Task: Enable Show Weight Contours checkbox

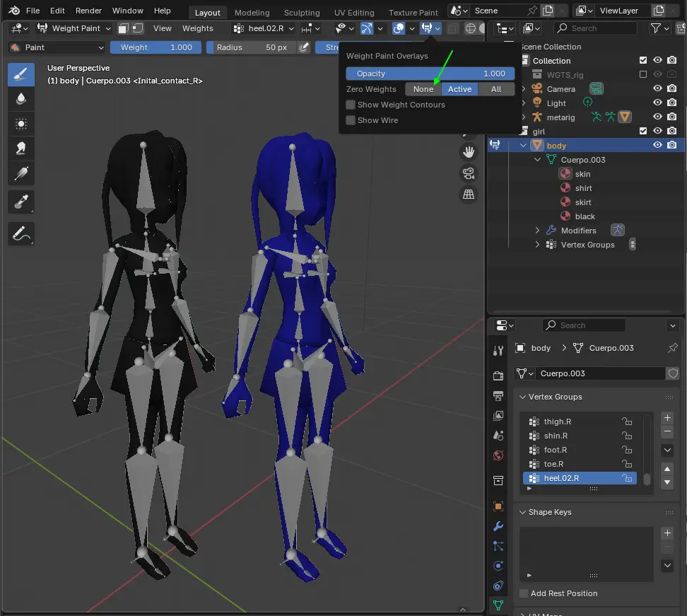Action: (x=351, y=105)
